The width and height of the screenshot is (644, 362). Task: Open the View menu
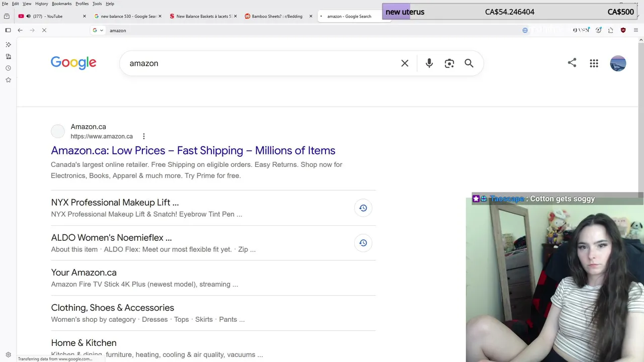pos(27,4)
